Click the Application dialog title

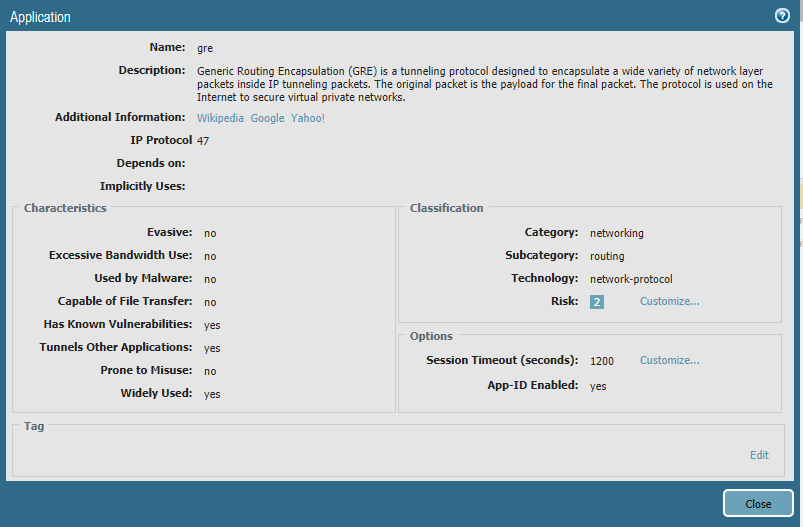[x=40, y=17]
